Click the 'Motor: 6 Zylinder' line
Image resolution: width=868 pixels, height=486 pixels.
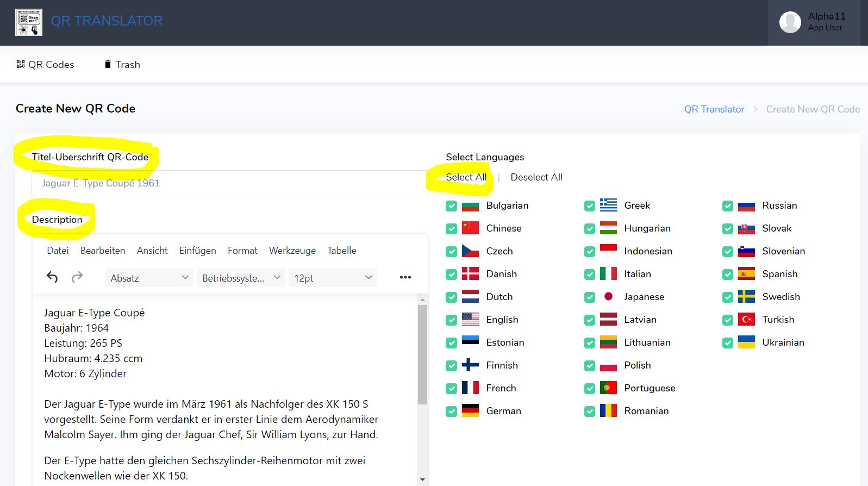point(85,373)
